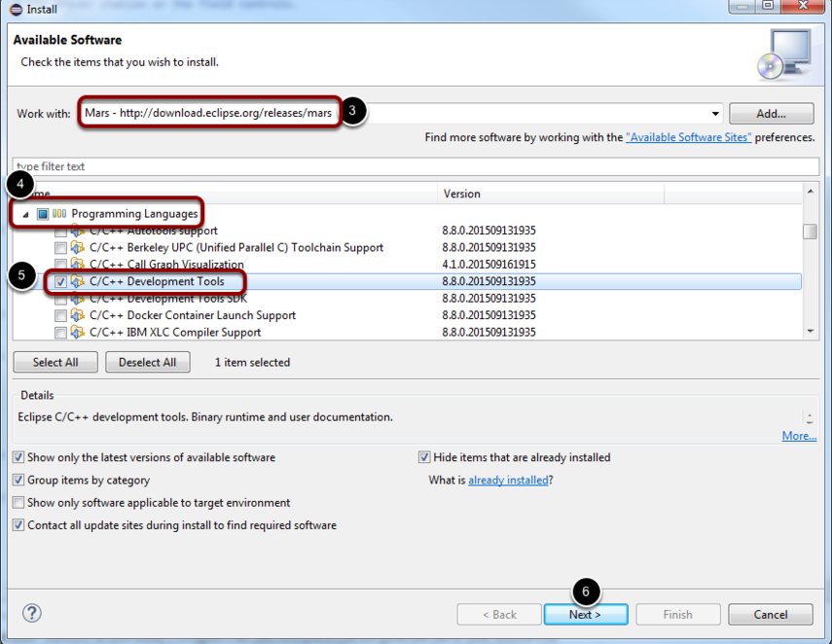This screenshot has height=644, width=832.
Task: Click the C/C++ Development Tools plugin icon
Action: [78, 281]
